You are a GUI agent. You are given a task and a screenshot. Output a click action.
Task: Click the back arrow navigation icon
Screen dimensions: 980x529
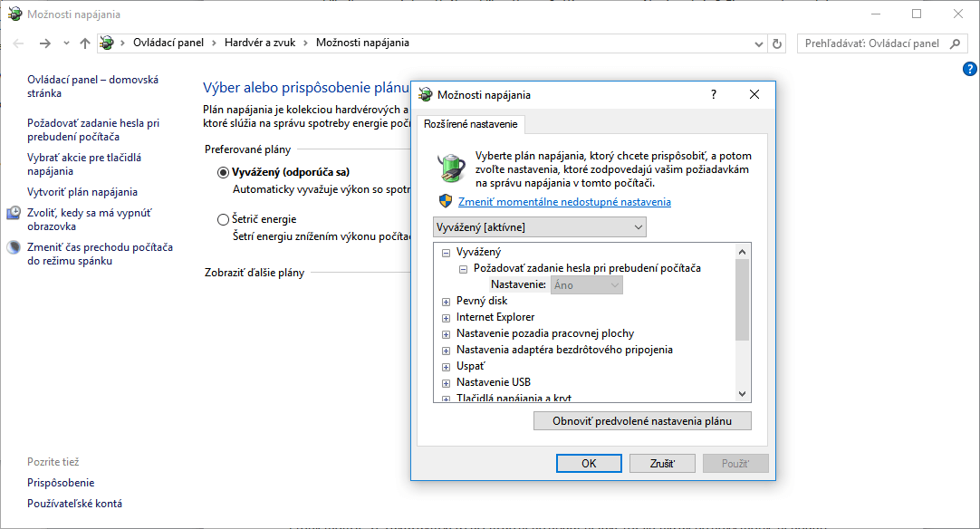[x=19, y=43]
